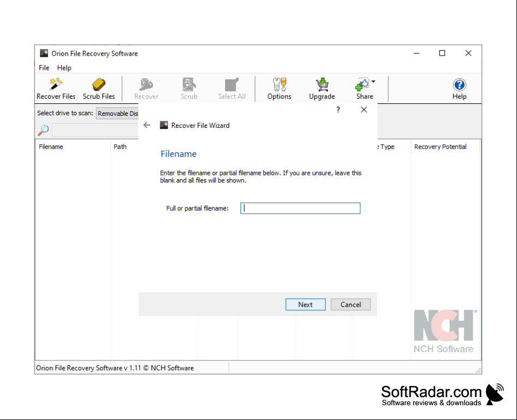
Task: Maximize the Orion File Recovery window
Action: [x=442, y=54]
